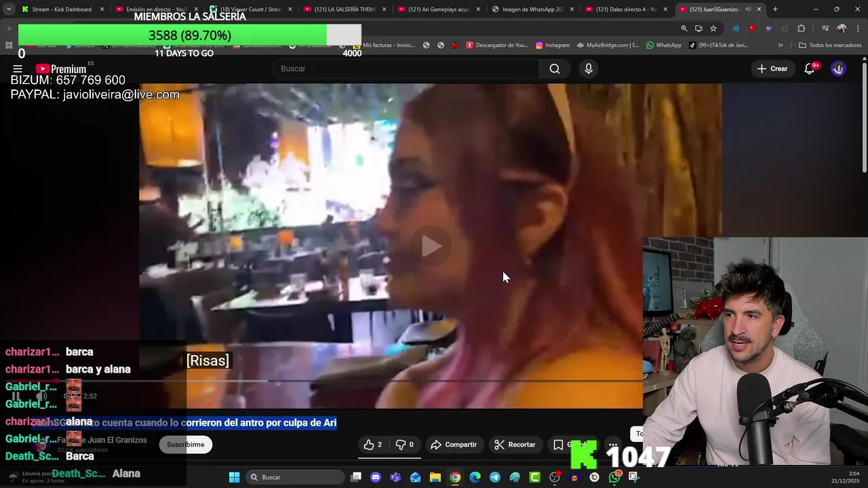Open the Chrome profile avatar
Screen dimensions: 868x488
[842, 28]
